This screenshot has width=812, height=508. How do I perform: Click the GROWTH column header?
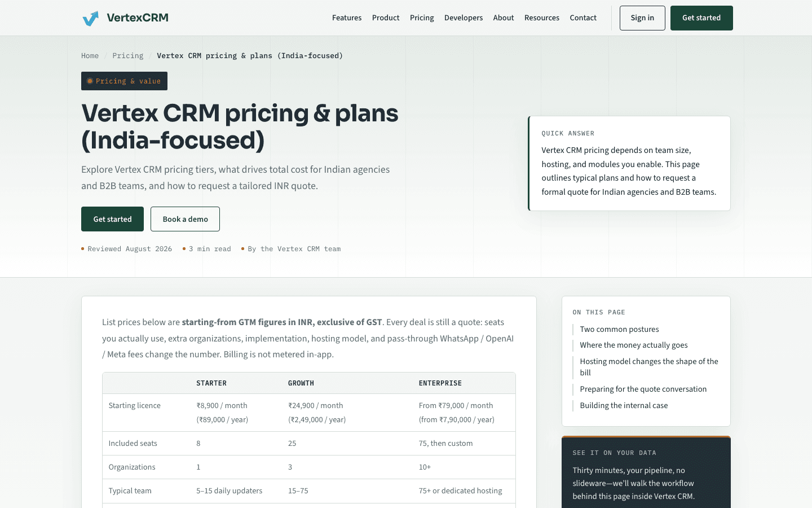pos(301,383)
